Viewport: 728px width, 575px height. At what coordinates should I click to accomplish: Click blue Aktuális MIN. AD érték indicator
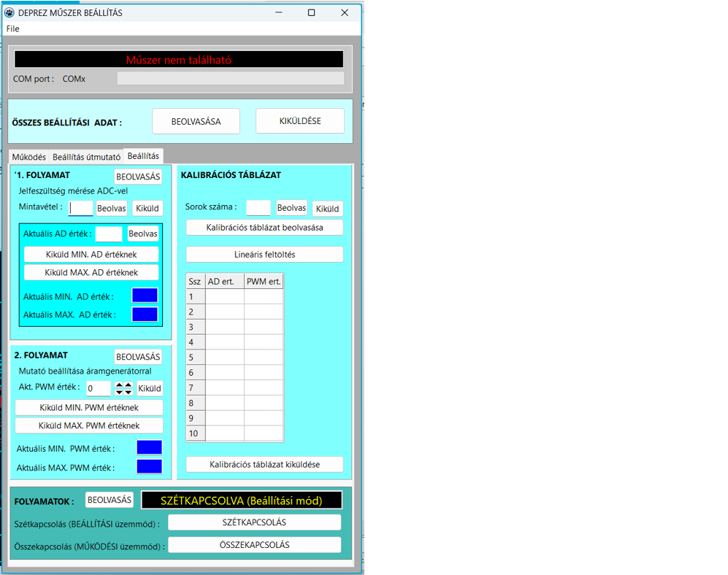click(145, 296)
